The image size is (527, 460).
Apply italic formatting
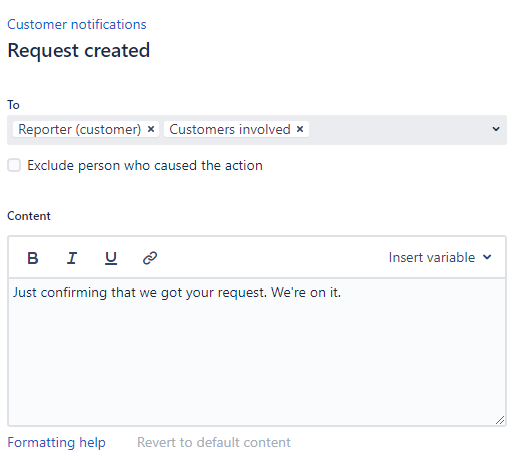(72, 258)
